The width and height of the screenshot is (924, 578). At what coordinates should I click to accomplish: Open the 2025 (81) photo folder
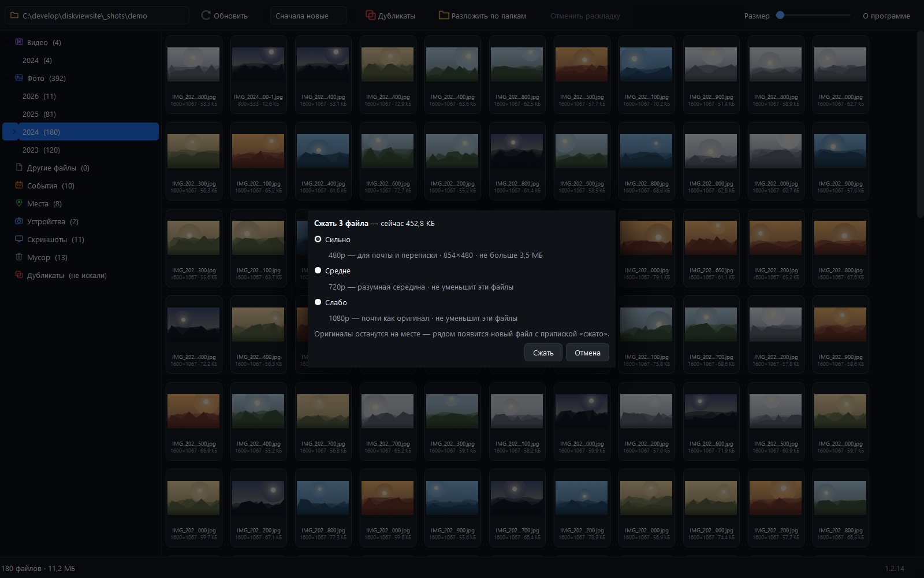pyautogui.click(x=39, y=114)
